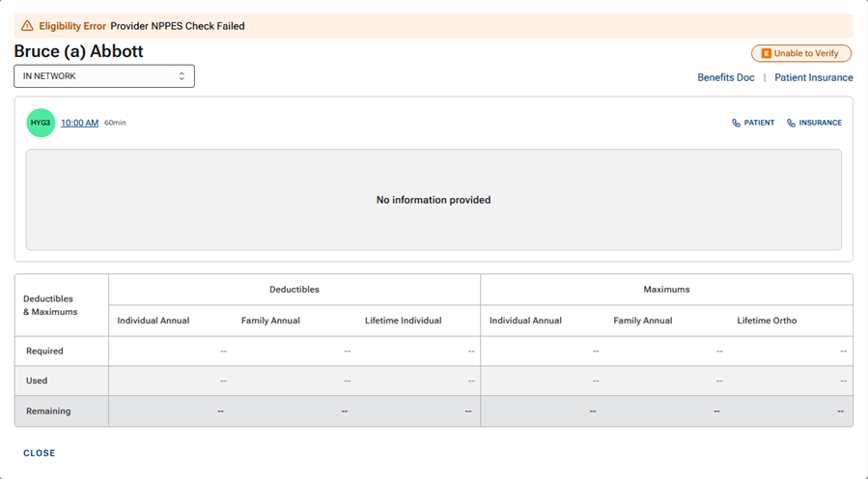Click the Remaining row label
Screen dimensions: 868x479
click(x=48, y=411)
